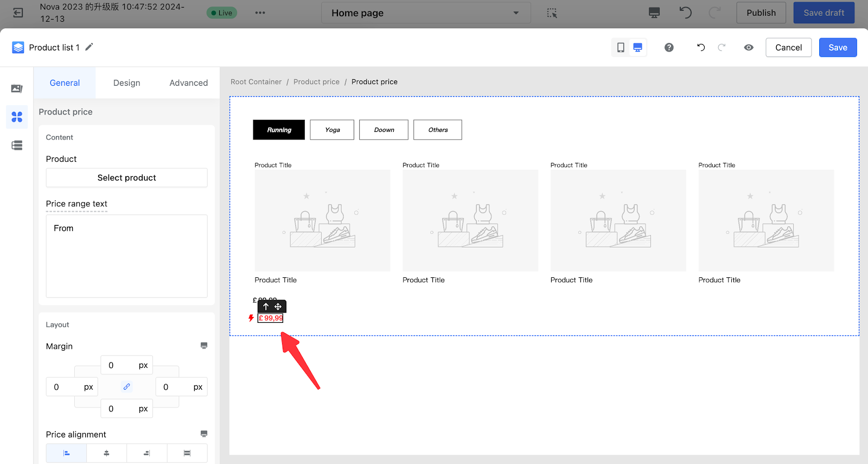868x464 pixels.
Task: Click the link margins chain icon
Action: [126, 387]
